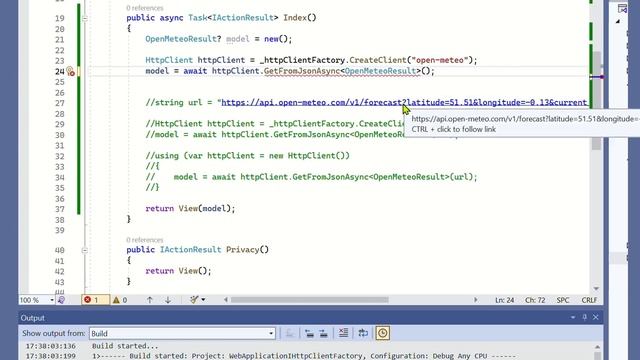Click the editor horizontal scrollbar thumb

(x=309, y=300)
